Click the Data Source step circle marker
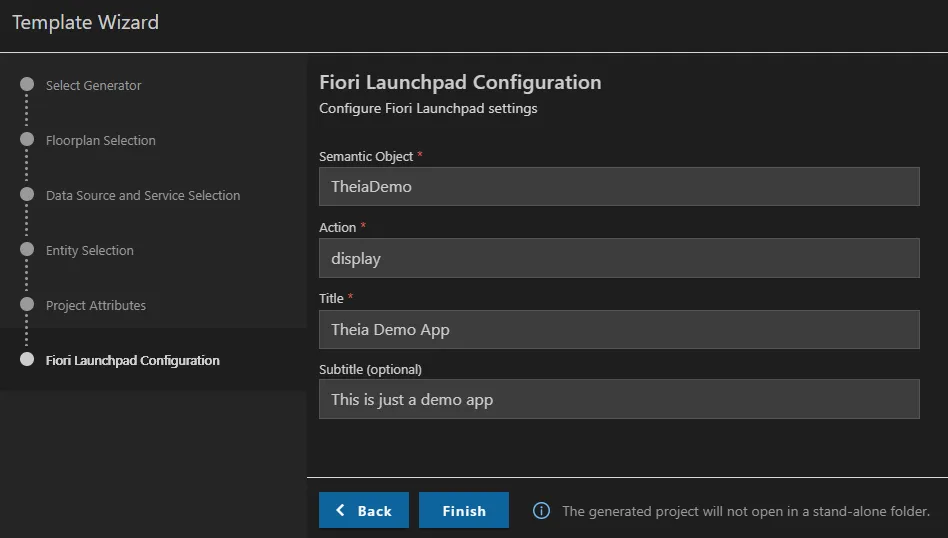948x538 pixels. click(27, 195)
